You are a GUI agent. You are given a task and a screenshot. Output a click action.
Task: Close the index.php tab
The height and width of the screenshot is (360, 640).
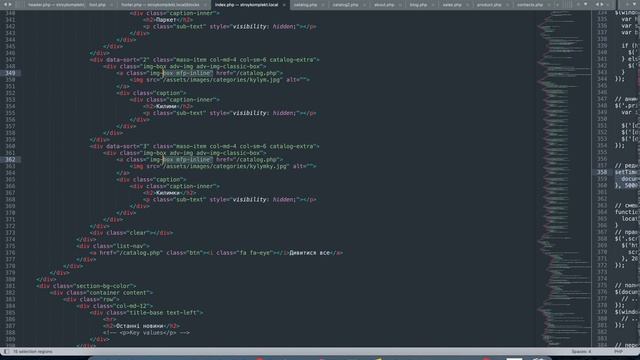click(284, 5)
